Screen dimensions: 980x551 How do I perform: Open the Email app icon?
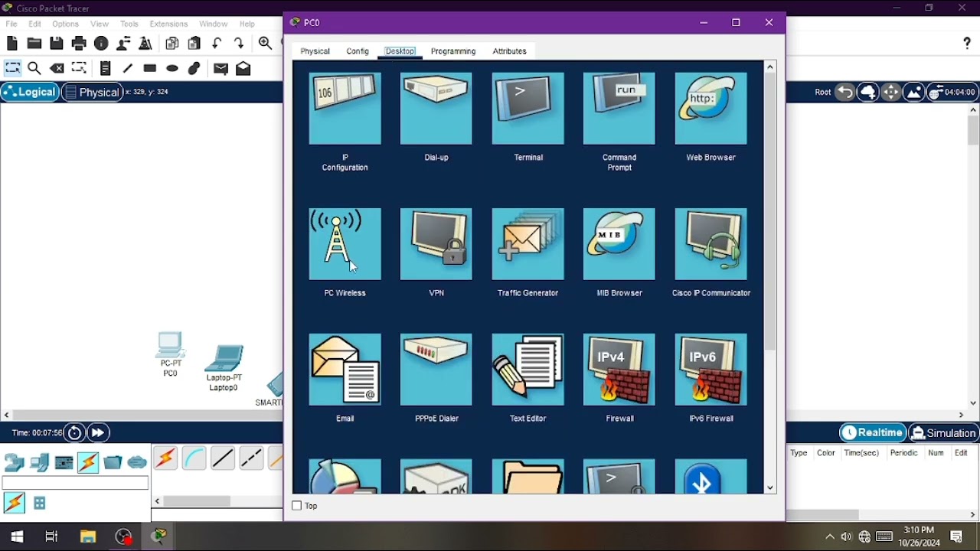pyautogui.click(x=345, y=370)
